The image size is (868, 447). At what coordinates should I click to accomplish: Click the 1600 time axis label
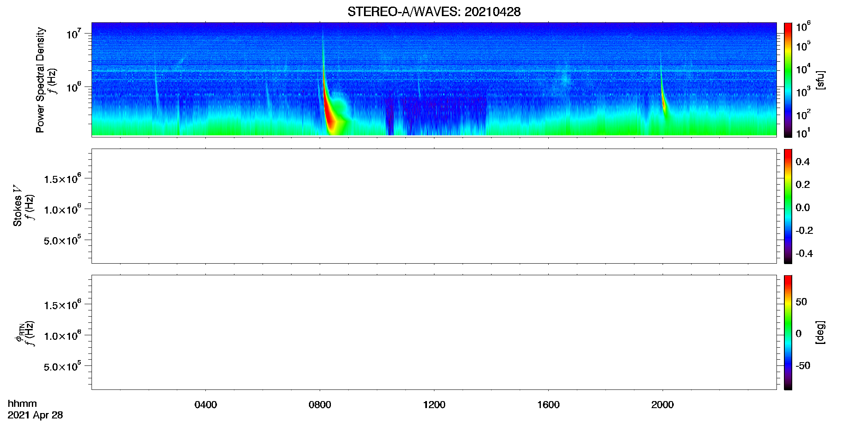[548, 405]
